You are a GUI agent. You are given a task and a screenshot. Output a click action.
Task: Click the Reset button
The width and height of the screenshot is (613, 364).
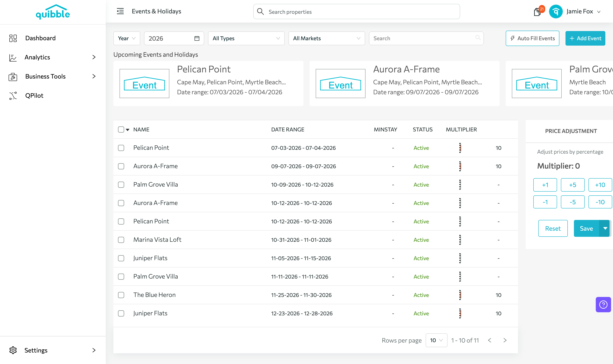pyautogui.click(x=553, y=228)
